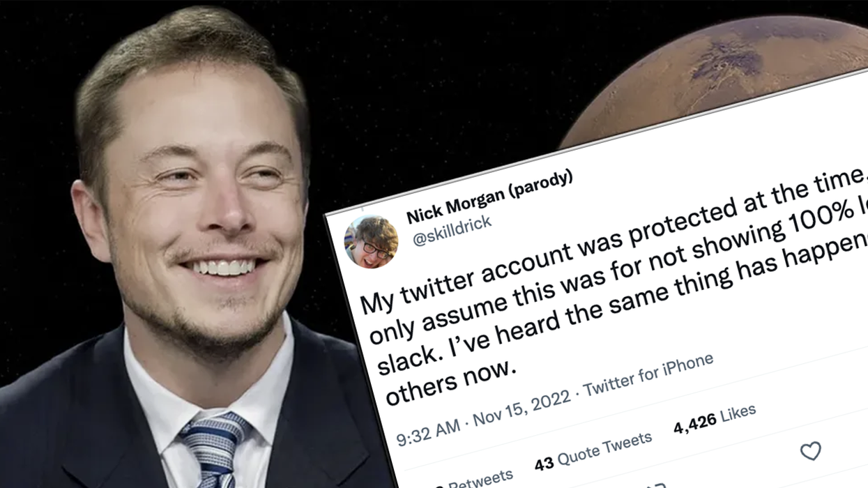Click the Twitter for iPhone source label
Image resolution: width=868 pixels, height=488 pixels.
tap(648, 374)
